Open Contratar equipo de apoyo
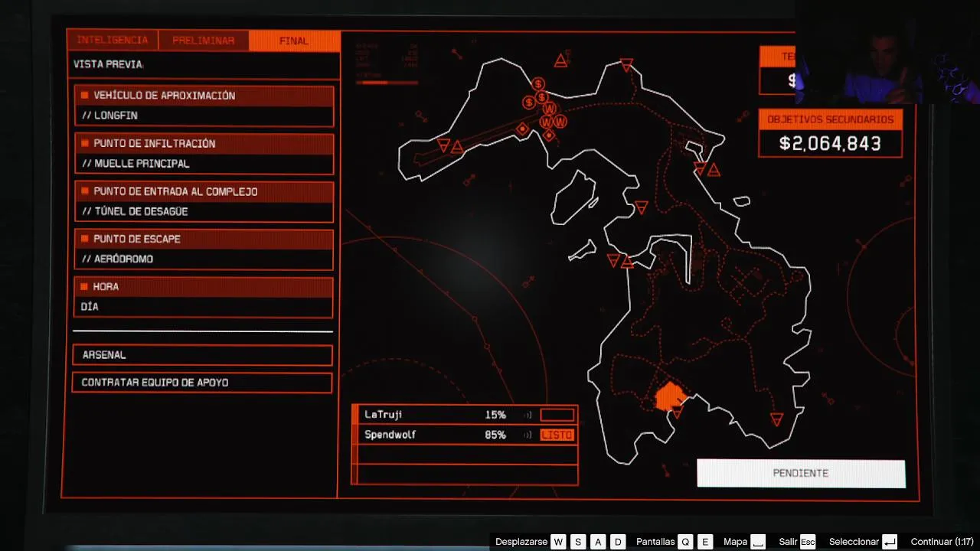This screenshot has width=980, height=551. pos(202,383)
